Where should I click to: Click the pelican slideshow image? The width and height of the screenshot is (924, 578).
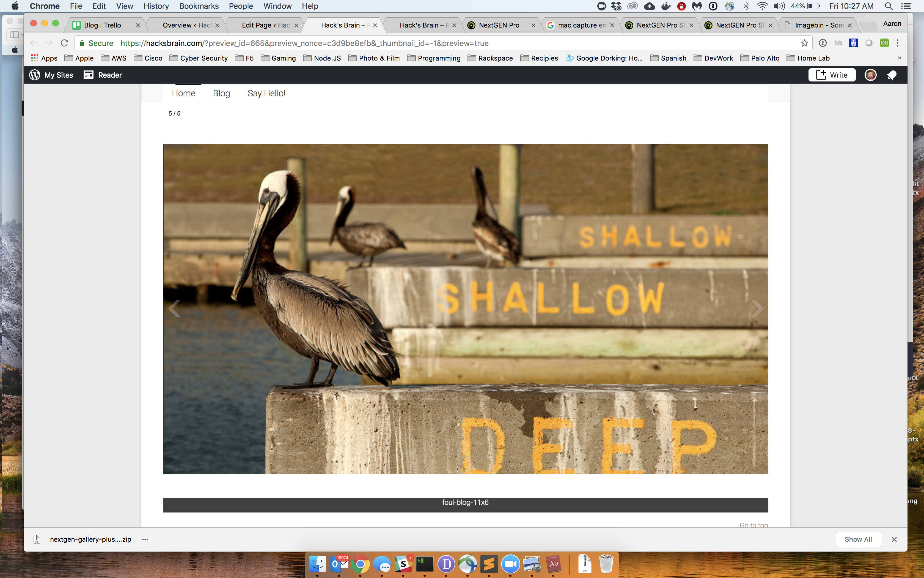[465, 309]
